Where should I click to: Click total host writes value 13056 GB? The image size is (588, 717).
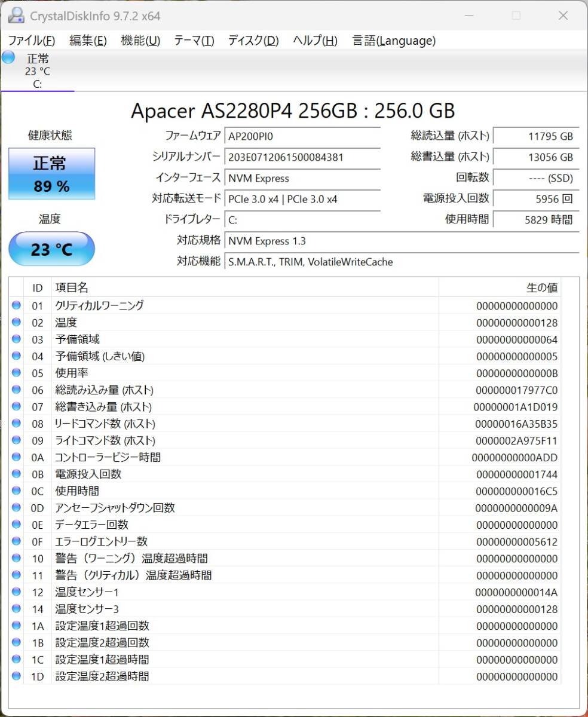click(x=536, y=157)
